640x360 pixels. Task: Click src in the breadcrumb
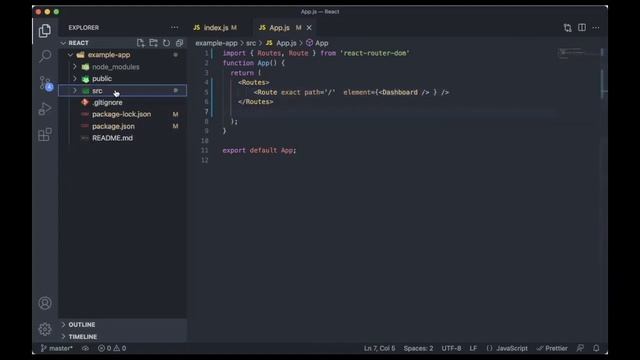(251, 43)
